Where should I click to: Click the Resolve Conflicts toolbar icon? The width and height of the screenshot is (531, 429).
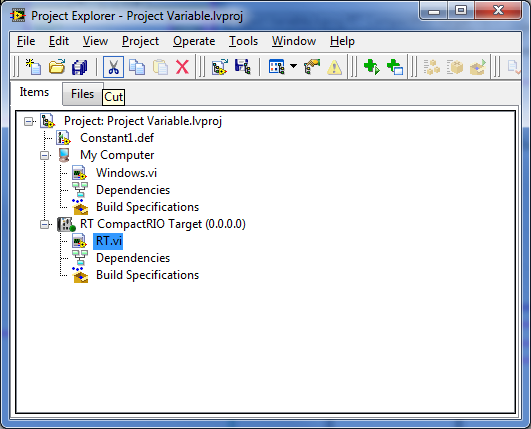[x=312, y=67]
